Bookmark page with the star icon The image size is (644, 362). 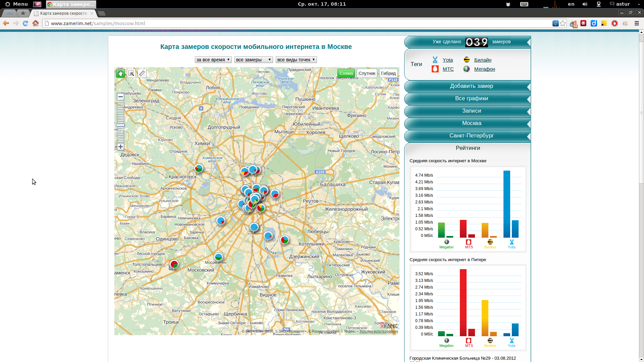(x=563, y=23)
